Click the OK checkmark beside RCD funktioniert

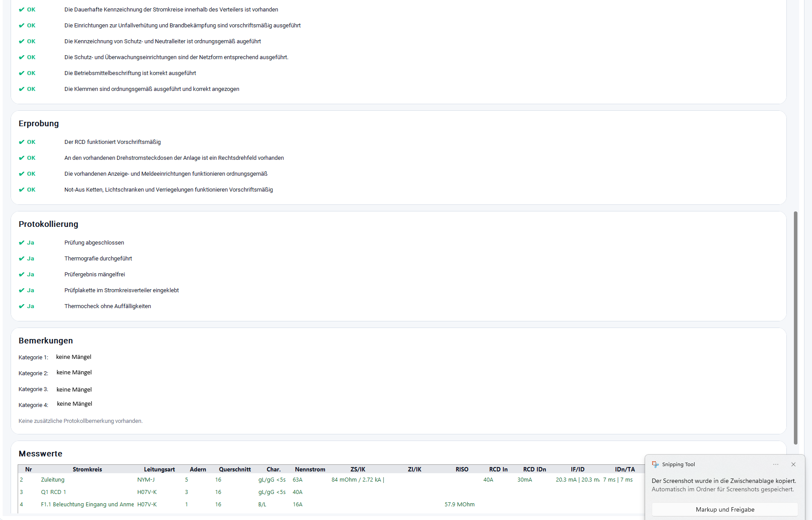click(22, 142)
